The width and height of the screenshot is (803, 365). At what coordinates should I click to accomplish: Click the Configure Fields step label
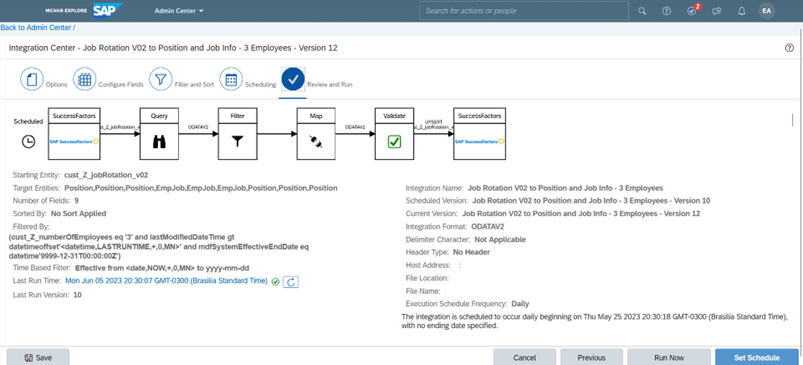click(121, 84)
